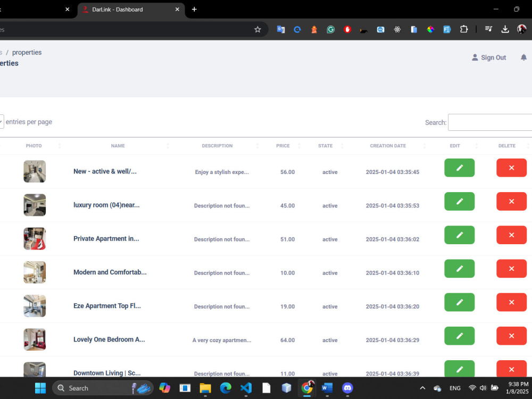
Task: Close the DarLink - Dashboard tab
Action: (177, 10)
